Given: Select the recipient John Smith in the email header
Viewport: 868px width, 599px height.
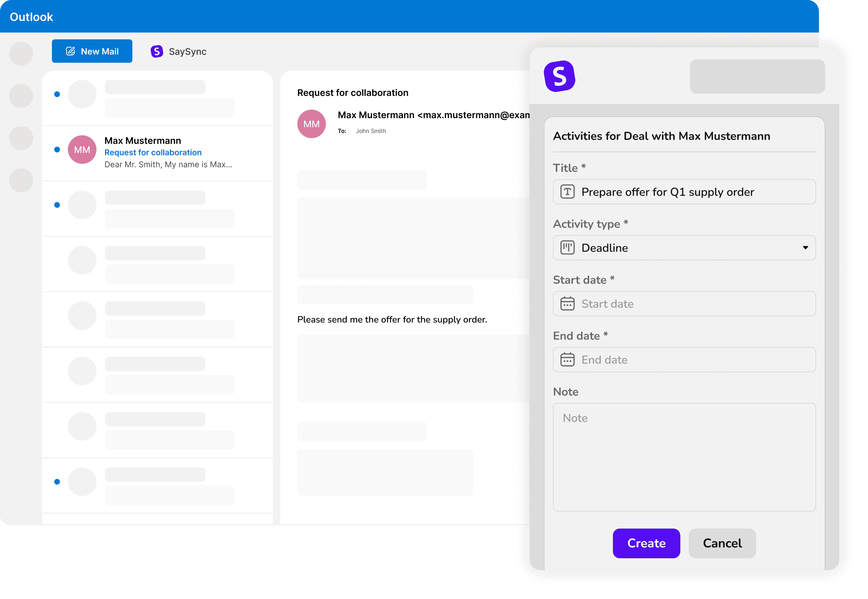Looking at the screenshot, I should tap(370, 131).
